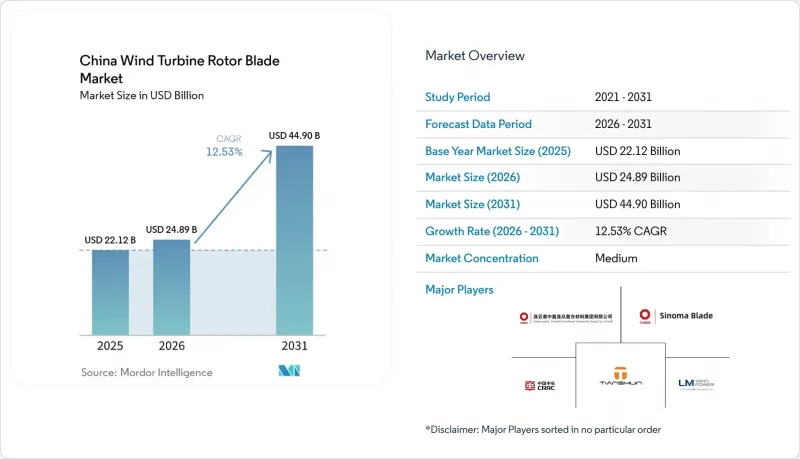Click the LM Wind Power logo

click(x=696, y=384)
